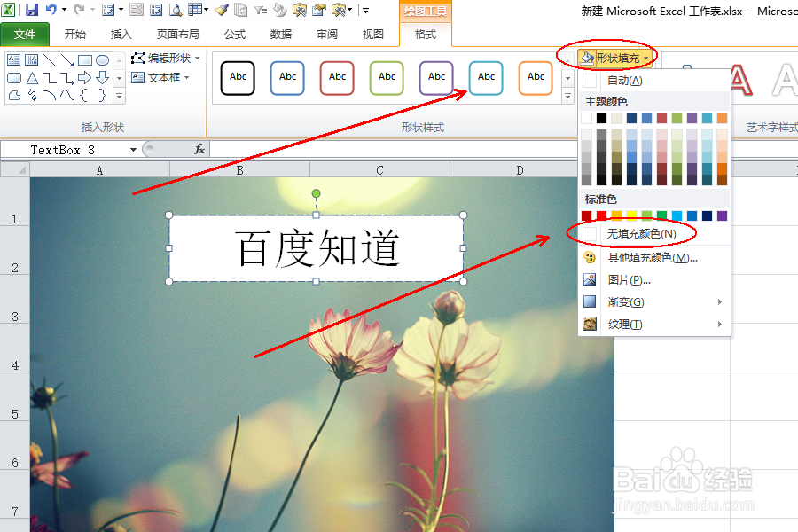Expand the shape styles gallery More arrow

(x=568, y=95)
